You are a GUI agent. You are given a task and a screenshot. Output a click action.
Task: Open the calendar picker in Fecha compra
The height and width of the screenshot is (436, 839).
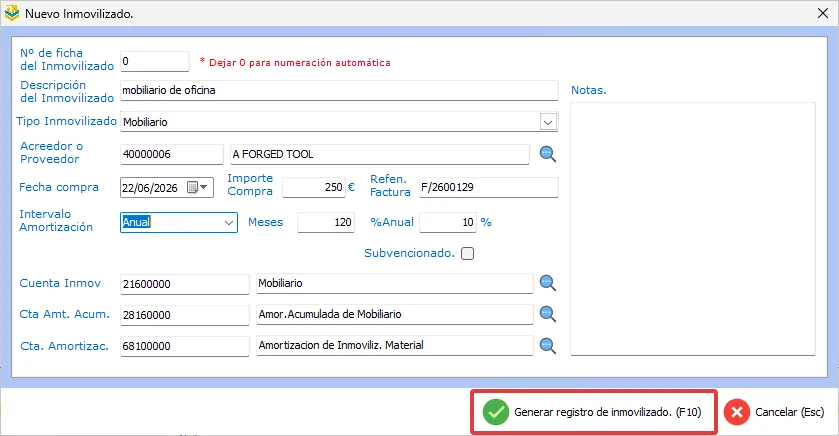197,187
